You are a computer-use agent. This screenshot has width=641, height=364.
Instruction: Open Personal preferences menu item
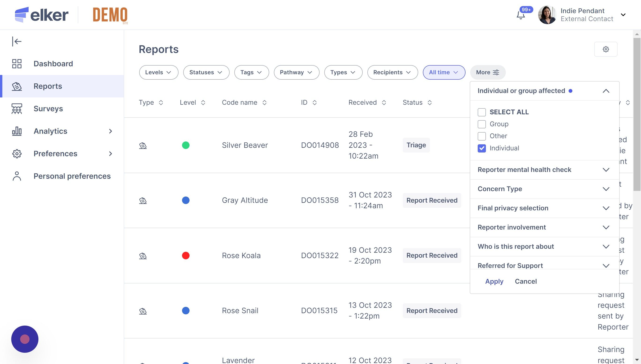(x=72, y=176)
